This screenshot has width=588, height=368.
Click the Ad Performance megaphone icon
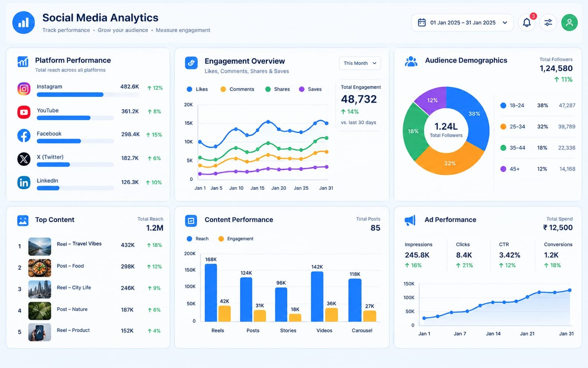pyautogui.click(x=410, y=220)
